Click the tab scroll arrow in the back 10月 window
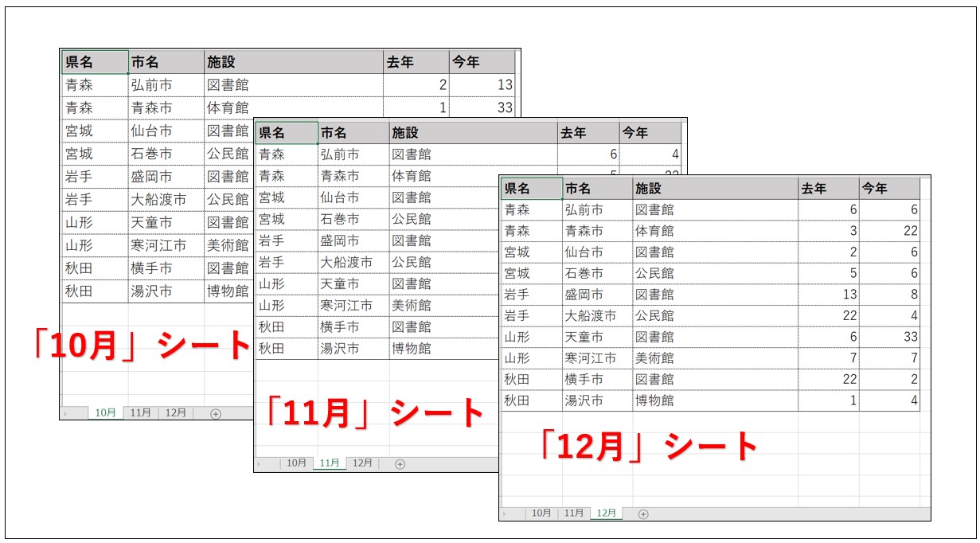 [x=65, y=413]
